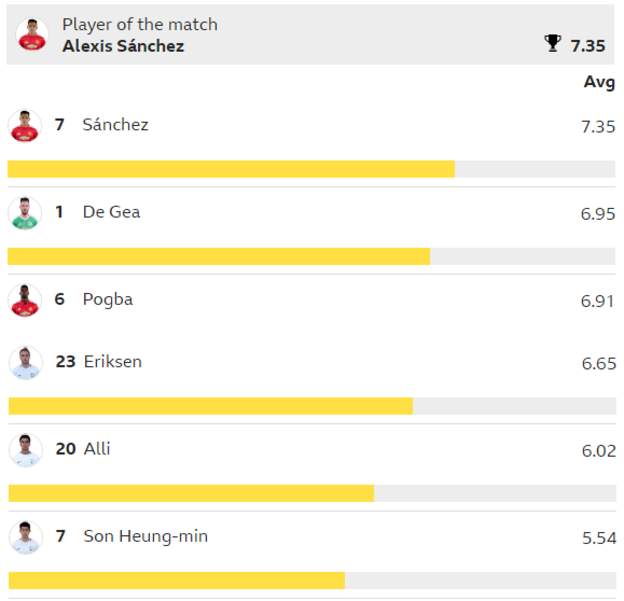Click De Gea's yellow rating bar
Screen dimensions: 624x601
point(219,256)
